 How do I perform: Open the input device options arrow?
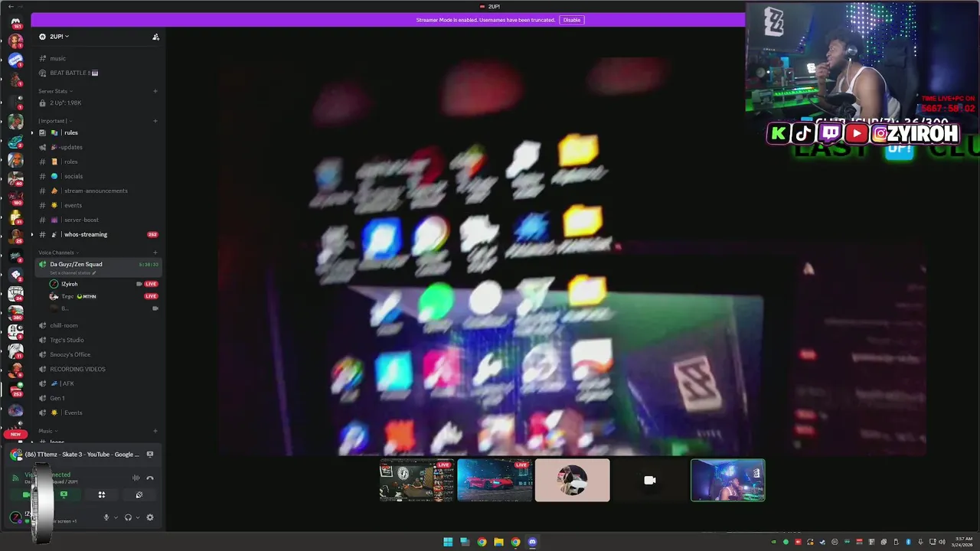[116, 517]
